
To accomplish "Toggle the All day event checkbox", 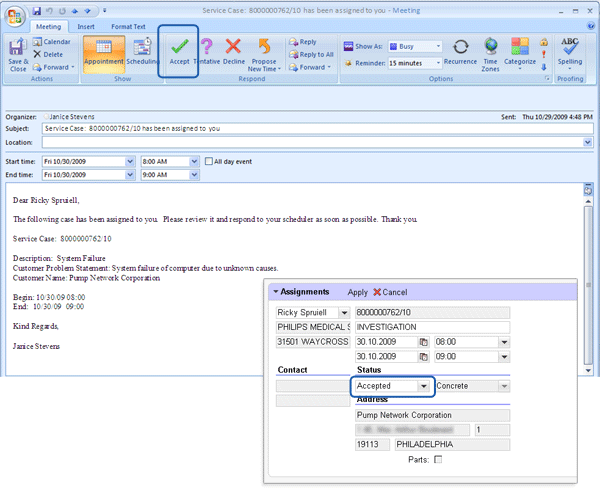I will [x=208, y=161].
